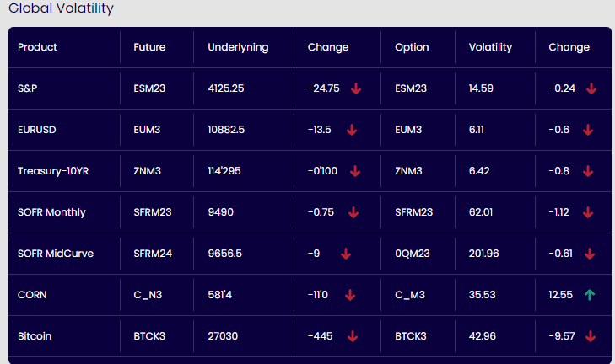Click the red arrow beside CORN change -11'0

pos(350,295)
